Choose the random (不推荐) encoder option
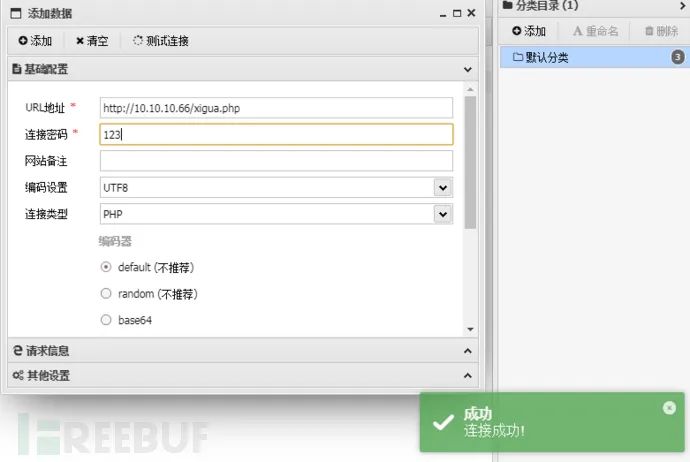The height and width of the screenshot is (462, 690). click(x=106, y=293)
